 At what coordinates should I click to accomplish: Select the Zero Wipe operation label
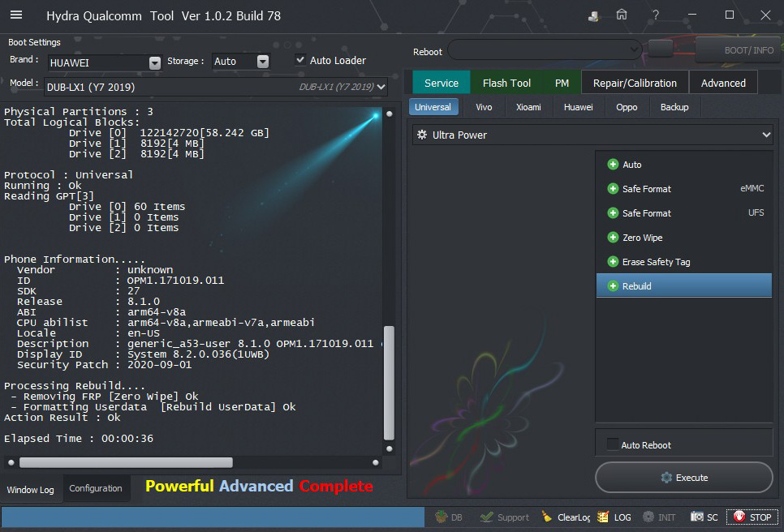click(643, 238)
